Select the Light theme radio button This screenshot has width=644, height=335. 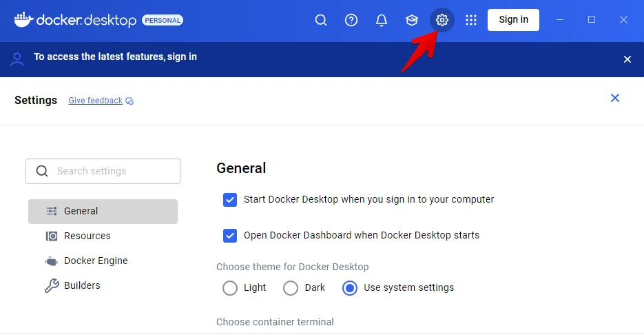coord(230,287)
